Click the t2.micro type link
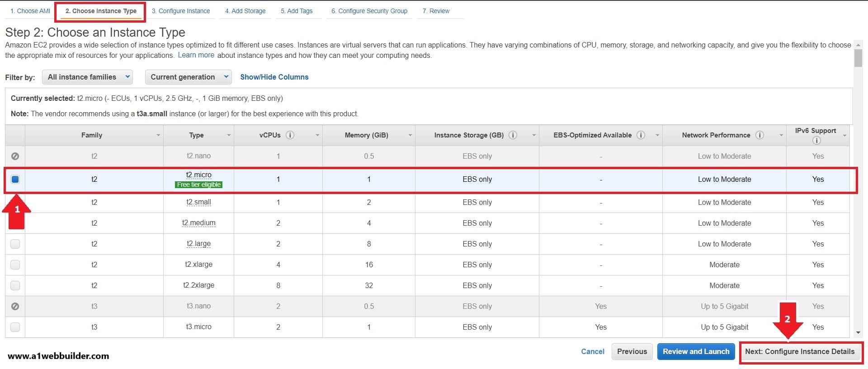Screen dimensions: 868x369 point(199,175)
